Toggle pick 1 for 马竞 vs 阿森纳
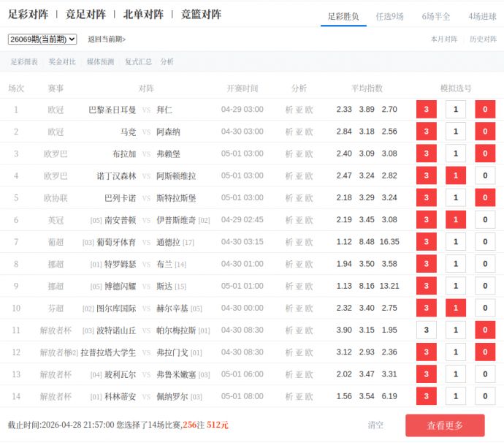 click(456, 132)
